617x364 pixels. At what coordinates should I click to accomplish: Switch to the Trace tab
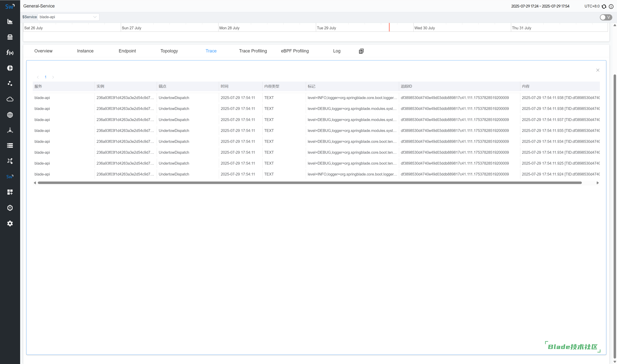pos(211,51)
